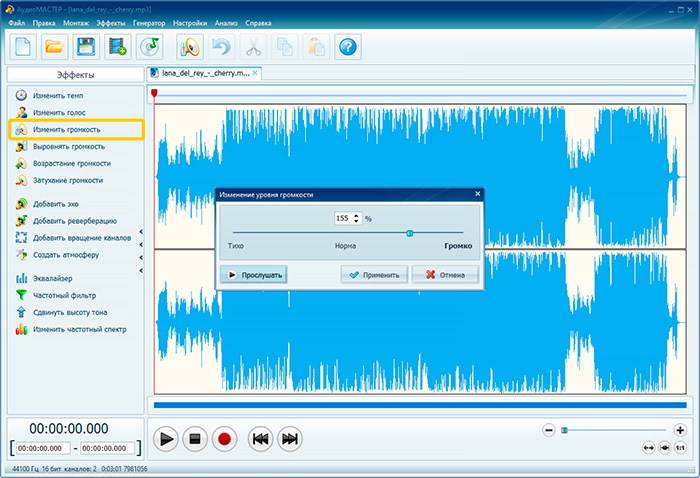The width and height of the screenshot is (700, 478).
Task: Click the CD with music note icon
Action: click(x=150, y=47)
